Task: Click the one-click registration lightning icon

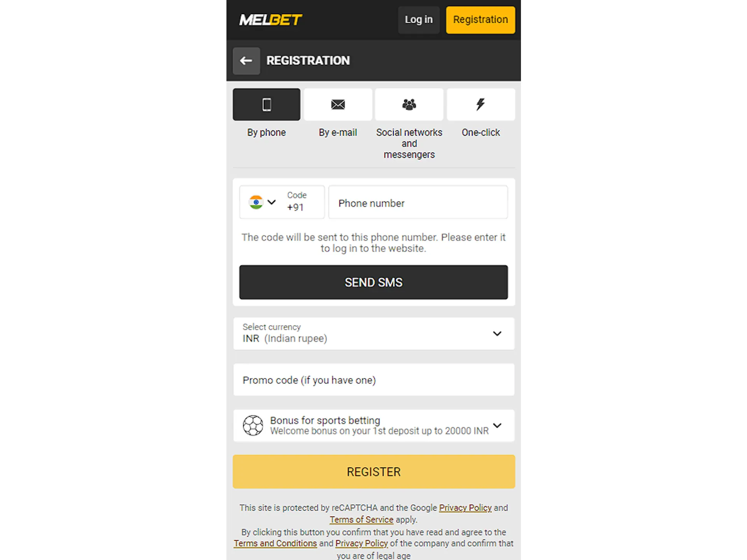Action: 480,104
